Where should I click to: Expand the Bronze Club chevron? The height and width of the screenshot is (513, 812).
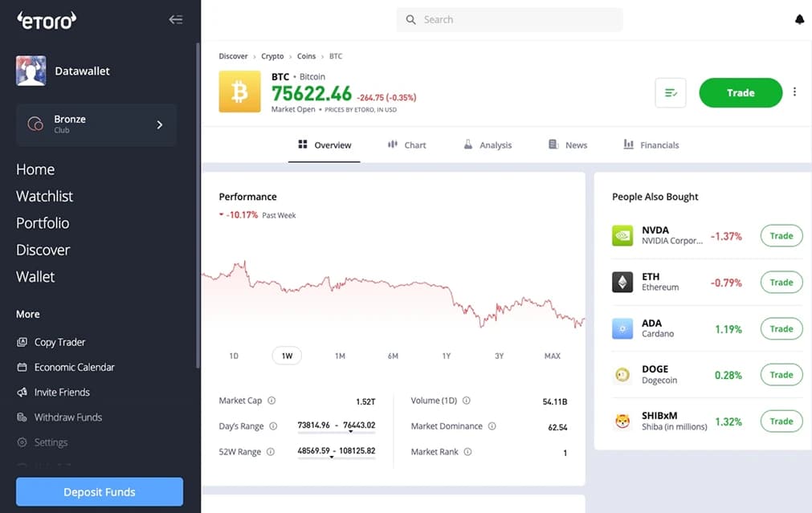click(x=159, y=124)
